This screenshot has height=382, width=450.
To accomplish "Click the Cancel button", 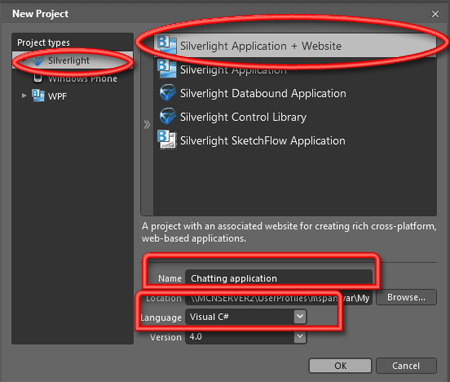I will pos(406,366).
